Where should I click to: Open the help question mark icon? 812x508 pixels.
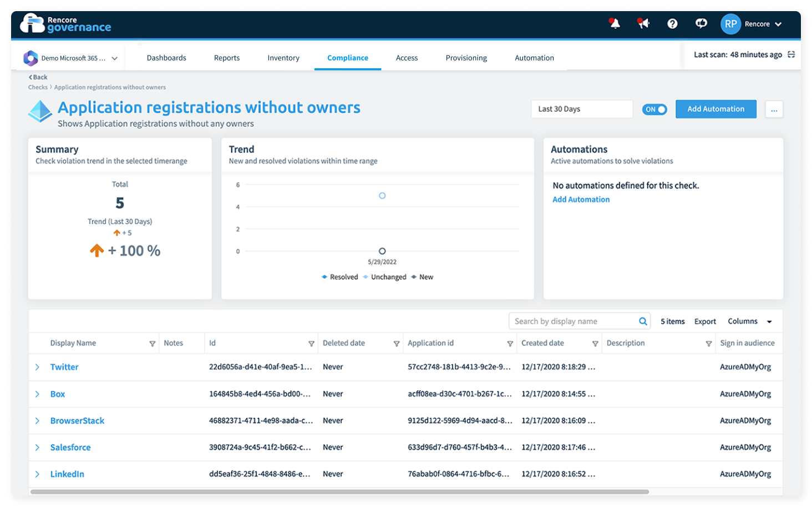tap(672, 24)
